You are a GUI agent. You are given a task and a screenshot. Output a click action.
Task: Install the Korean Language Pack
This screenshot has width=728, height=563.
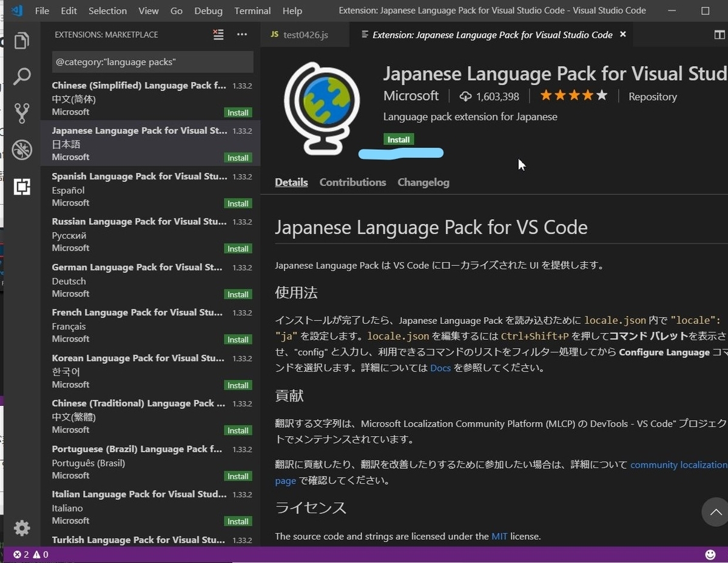(x=238, y=385)
